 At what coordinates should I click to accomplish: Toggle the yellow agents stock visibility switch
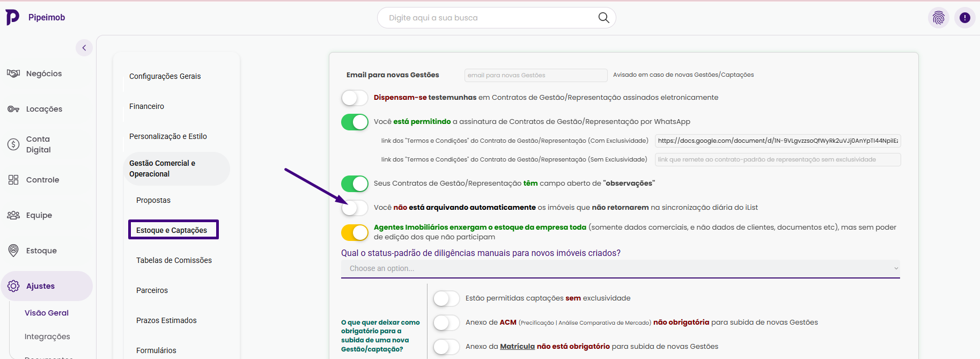coord(355,232)
